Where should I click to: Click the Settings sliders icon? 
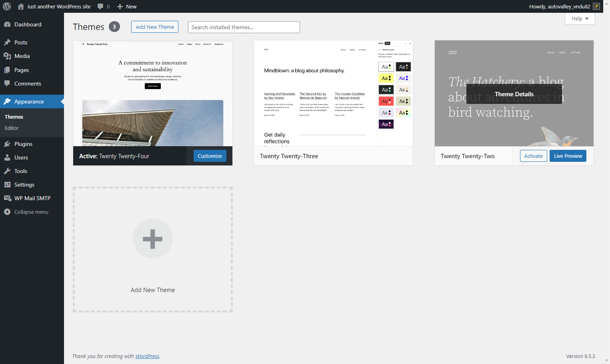[7, 185]
